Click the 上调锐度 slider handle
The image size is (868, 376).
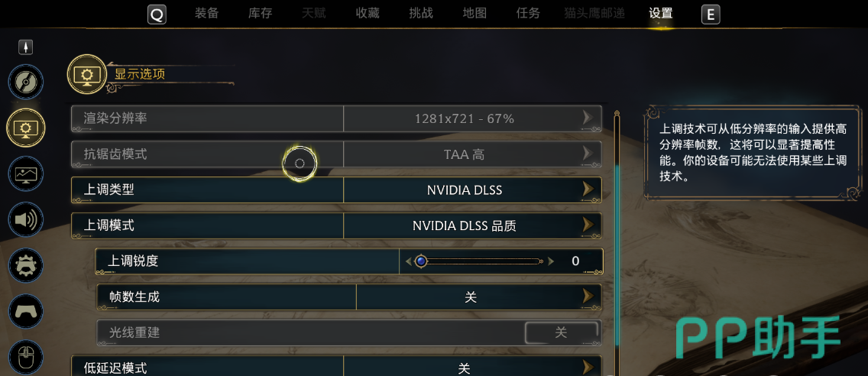[x=421, y=261]
